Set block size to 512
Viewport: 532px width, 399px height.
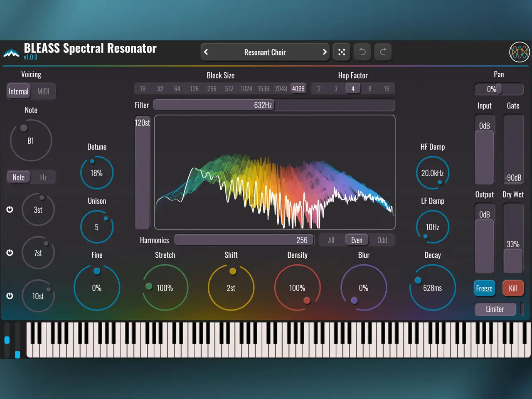229,89
